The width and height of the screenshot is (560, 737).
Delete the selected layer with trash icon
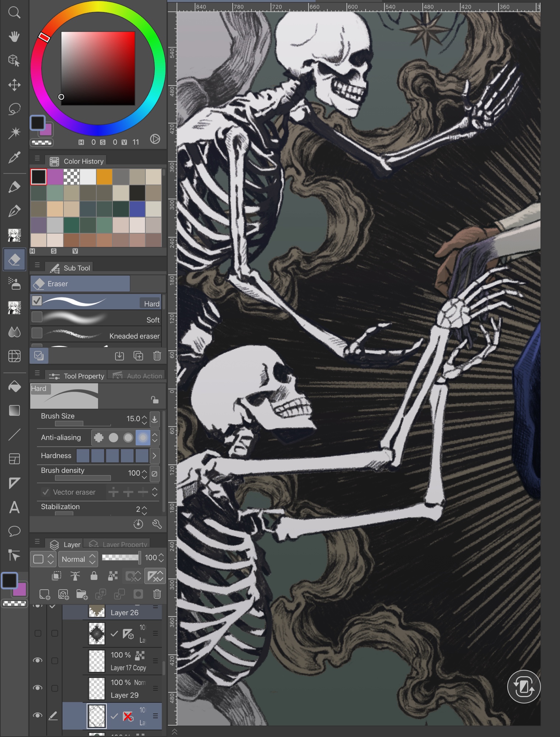(157, 594)
